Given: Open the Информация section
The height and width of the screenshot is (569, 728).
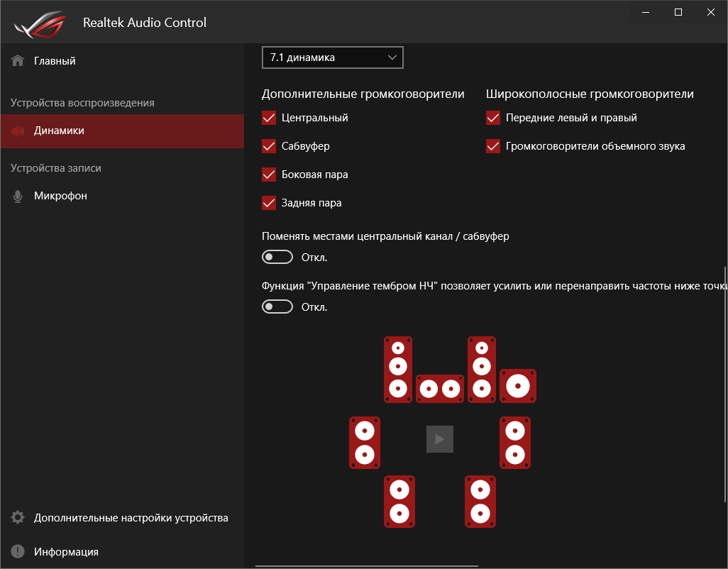Looking at the screenshot, I should coord(66,552).
